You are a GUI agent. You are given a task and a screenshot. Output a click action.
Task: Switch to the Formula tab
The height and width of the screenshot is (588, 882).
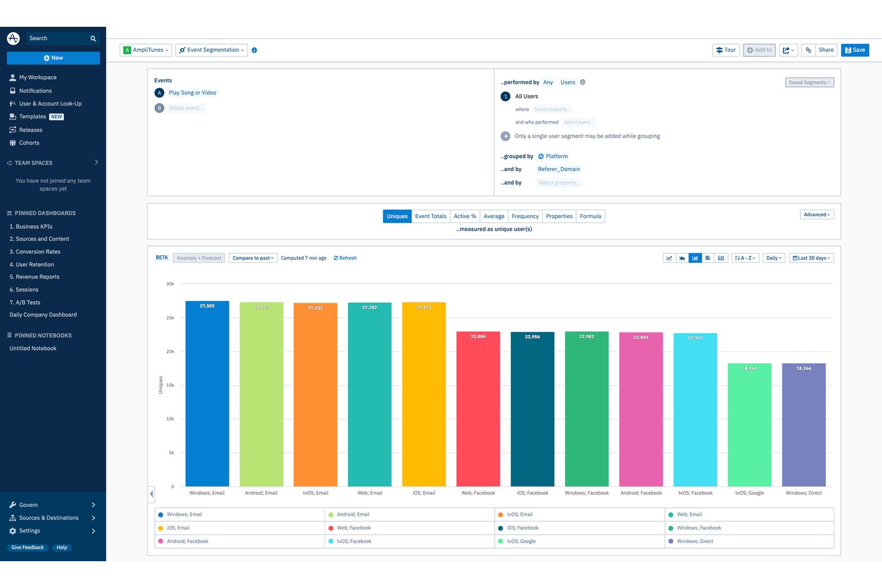tap(591, 216)
